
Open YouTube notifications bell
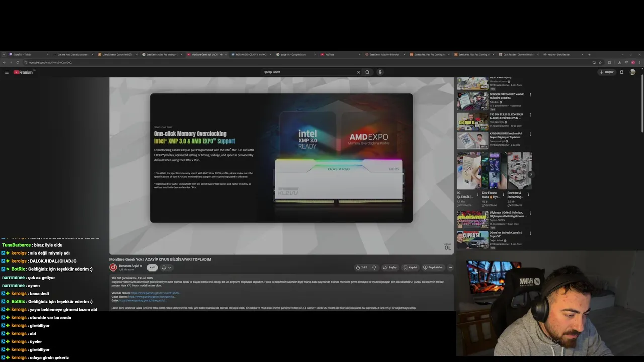point(621,72)
